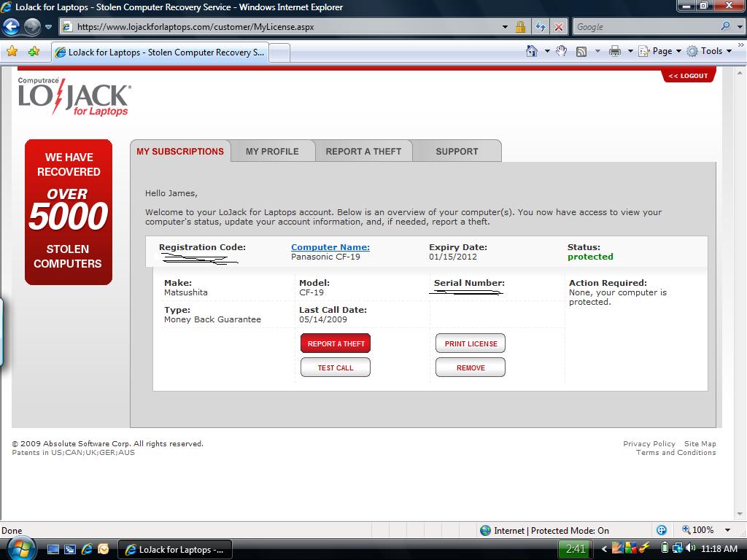Screen dimensions: 747x560
Task: Open the Privacy Policy link
Action: [649, 443]
